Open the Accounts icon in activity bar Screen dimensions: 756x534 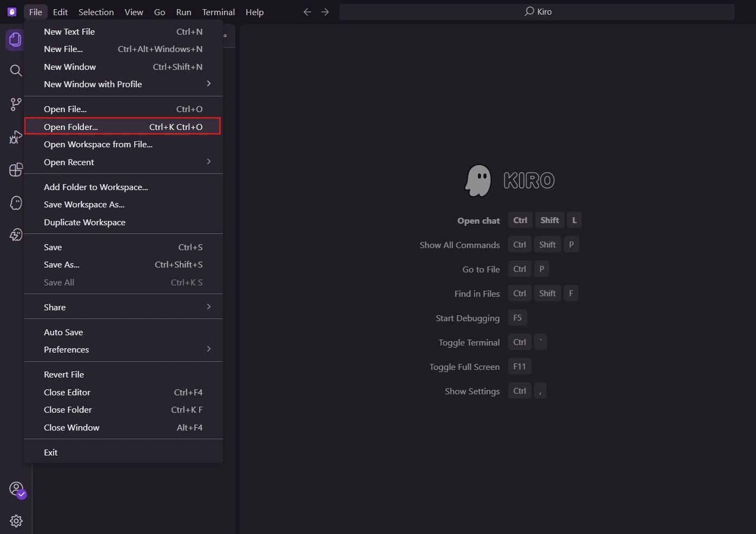[17, 489]
